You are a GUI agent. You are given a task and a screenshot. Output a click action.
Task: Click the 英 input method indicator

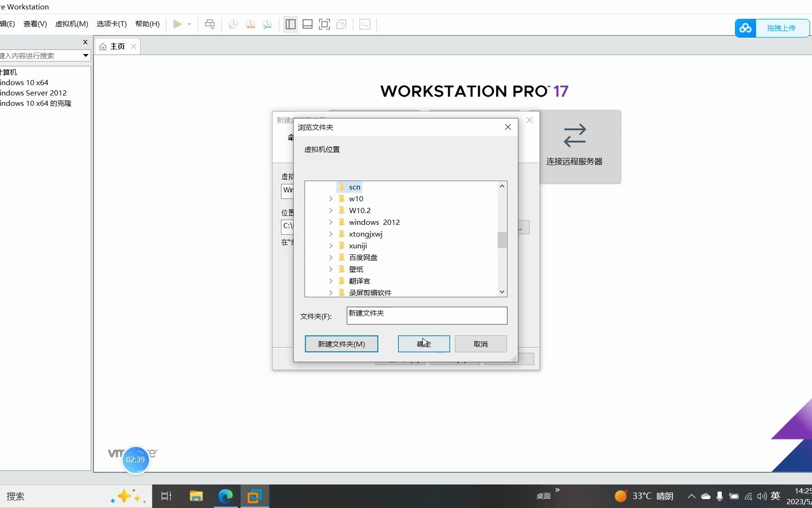[775, 496]
